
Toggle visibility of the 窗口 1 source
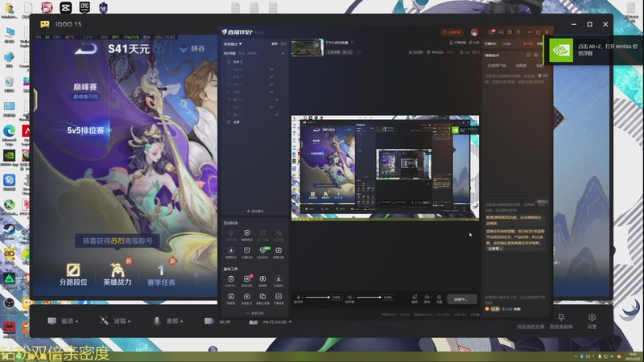[x=277, y=114]
